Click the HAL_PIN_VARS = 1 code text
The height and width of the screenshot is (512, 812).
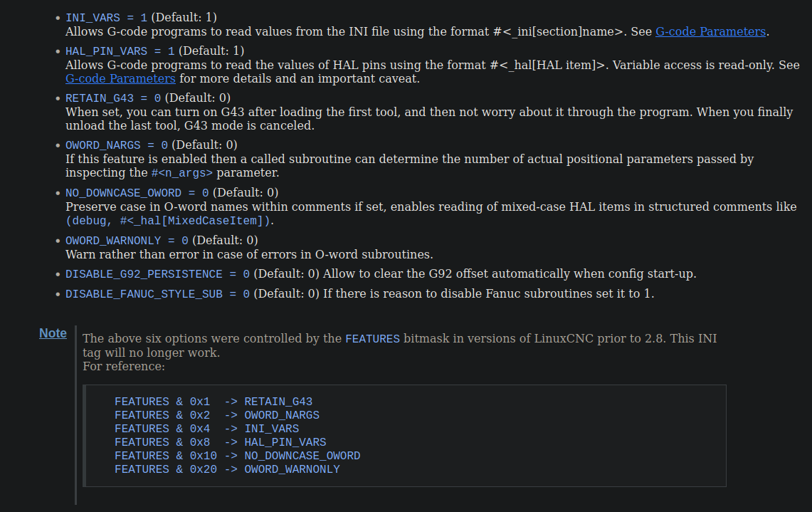120,51
